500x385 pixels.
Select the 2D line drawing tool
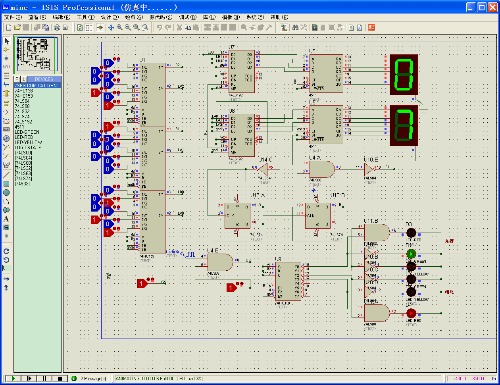click(7, 175)
